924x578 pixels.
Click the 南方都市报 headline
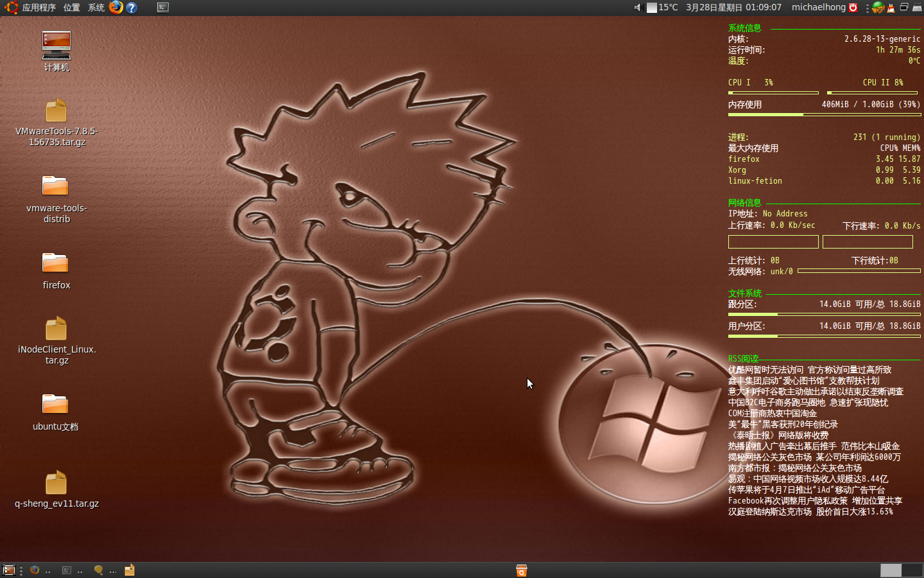click(x=794, y=468)
